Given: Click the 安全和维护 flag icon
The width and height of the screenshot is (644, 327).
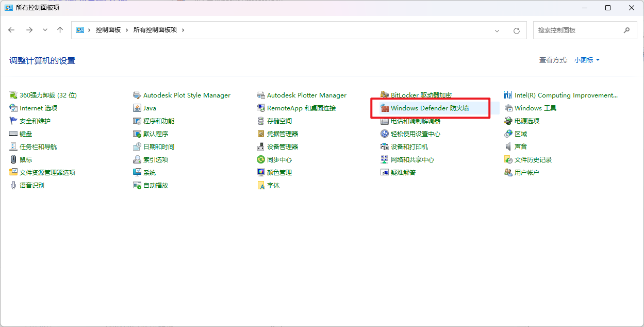Looking at the screenshot, I should click(x=13, y=121).
